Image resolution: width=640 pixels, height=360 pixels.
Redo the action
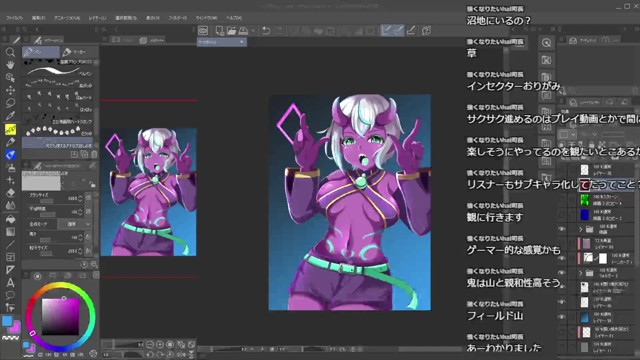[280, 31]
